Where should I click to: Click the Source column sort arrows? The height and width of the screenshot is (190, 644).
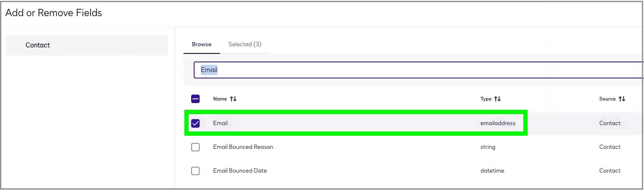[x=622, y=99]
